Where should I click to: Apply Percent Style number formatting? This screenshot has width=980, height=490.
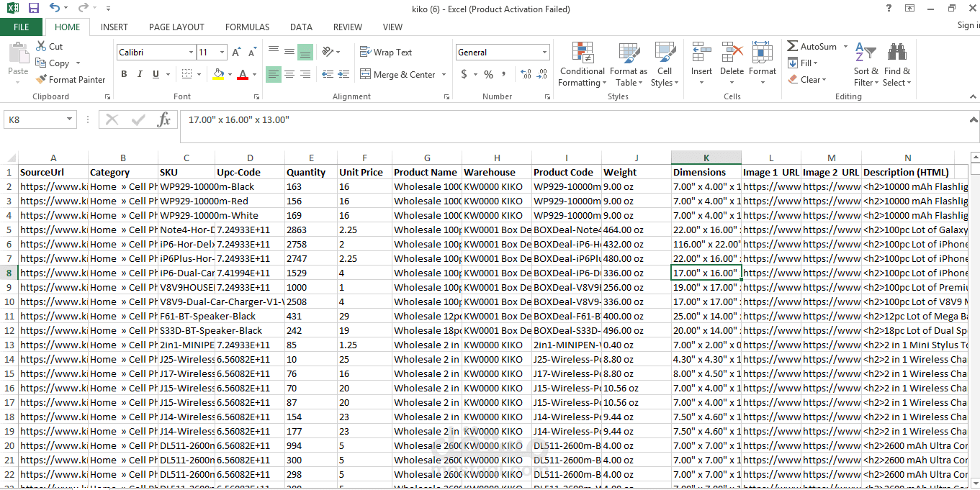click(x=488, y=73)
